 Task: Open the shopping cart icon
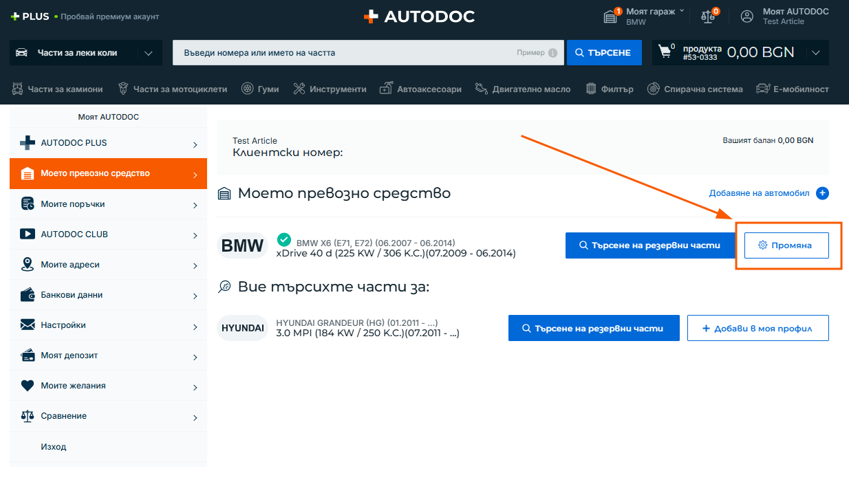pos(665,52)
